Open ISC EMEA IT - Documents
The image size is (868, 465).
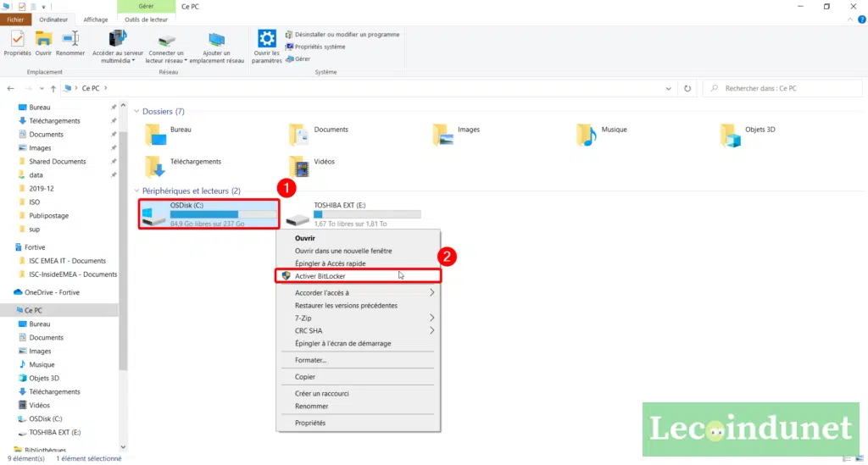67,261
